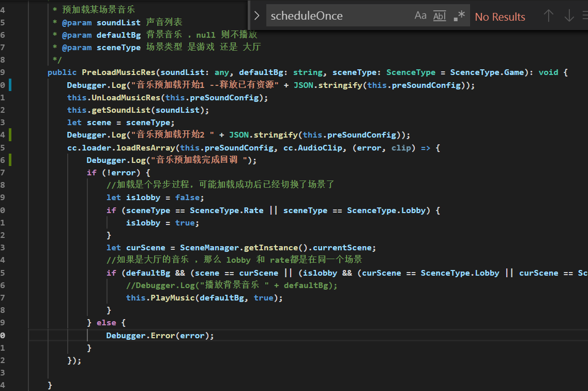Click the "音乐预加载完成回调" log string
Viewport: 588px width, 391px height.
[x=199, y=160]
